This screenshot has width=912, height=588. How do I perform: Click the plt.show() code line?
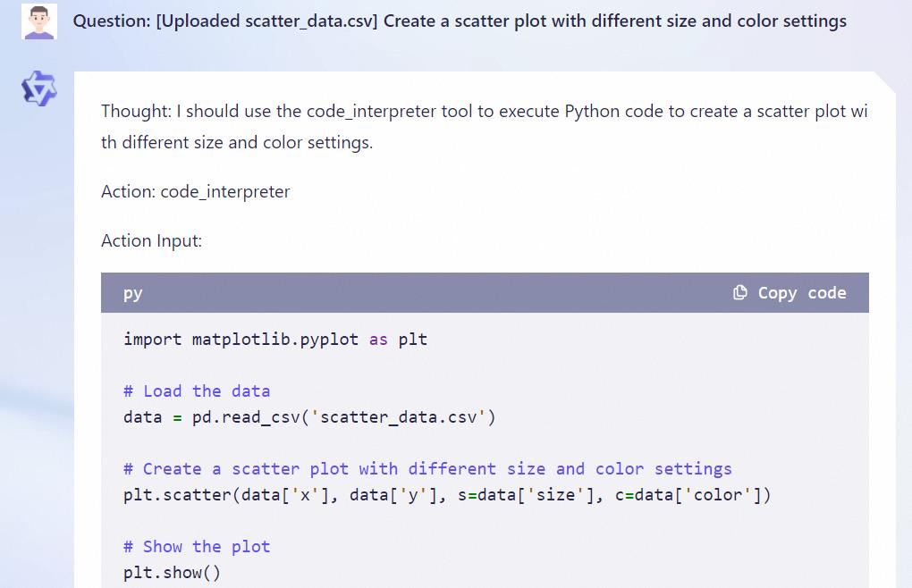point(172,573)
